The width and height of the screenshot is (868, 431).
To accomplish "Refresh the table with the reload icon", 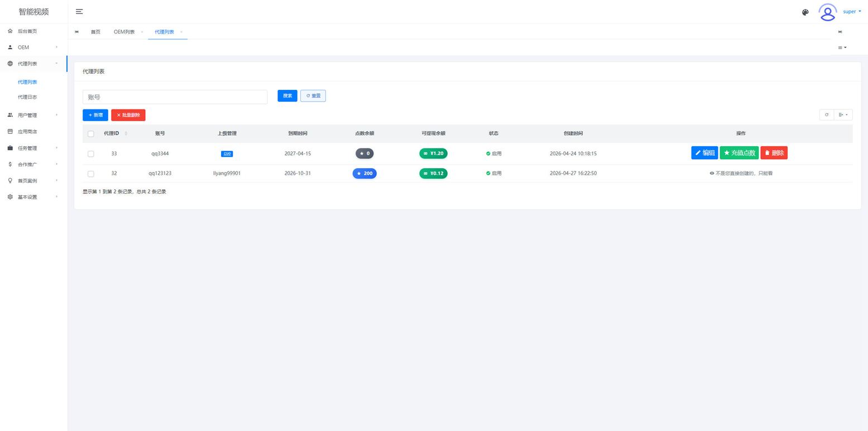I will pos(827,115).
